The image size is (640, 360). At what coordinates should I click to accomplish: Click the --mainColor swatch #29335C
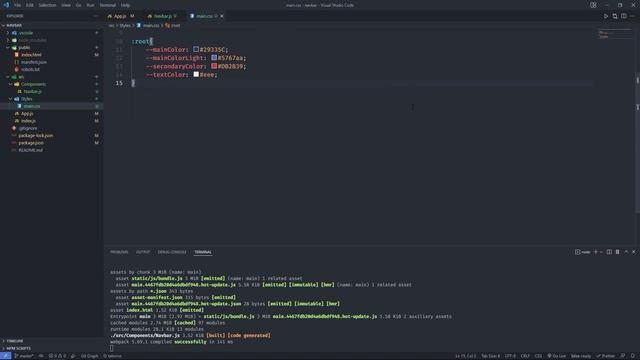[x=196, y=49]
